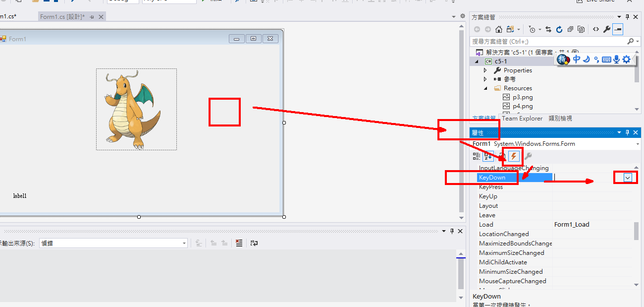Select label1 on the form designer
The image size is (644, 307).
click(20, 196)
